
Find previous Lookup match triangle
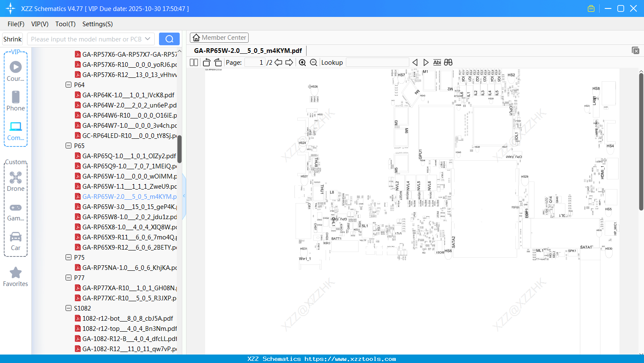415,63
